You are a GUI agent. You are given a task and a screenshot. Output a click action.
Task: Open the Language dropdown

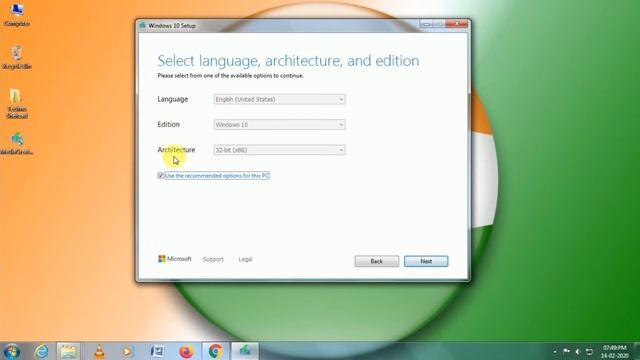(279, 99)
